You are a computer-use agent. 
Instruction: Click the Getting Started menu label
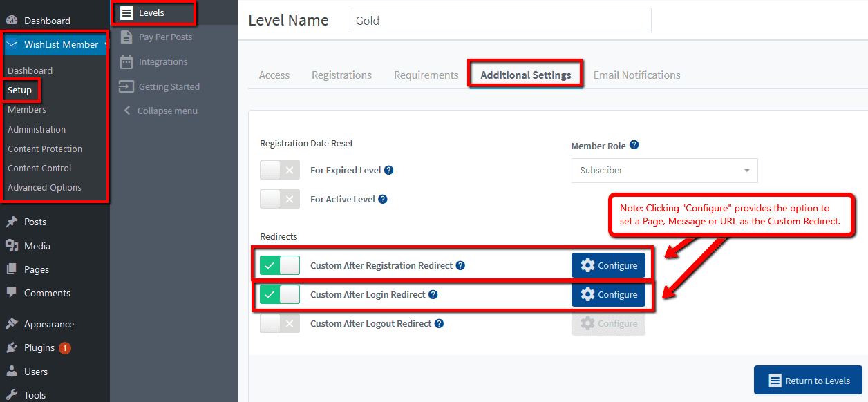[169, 86]
